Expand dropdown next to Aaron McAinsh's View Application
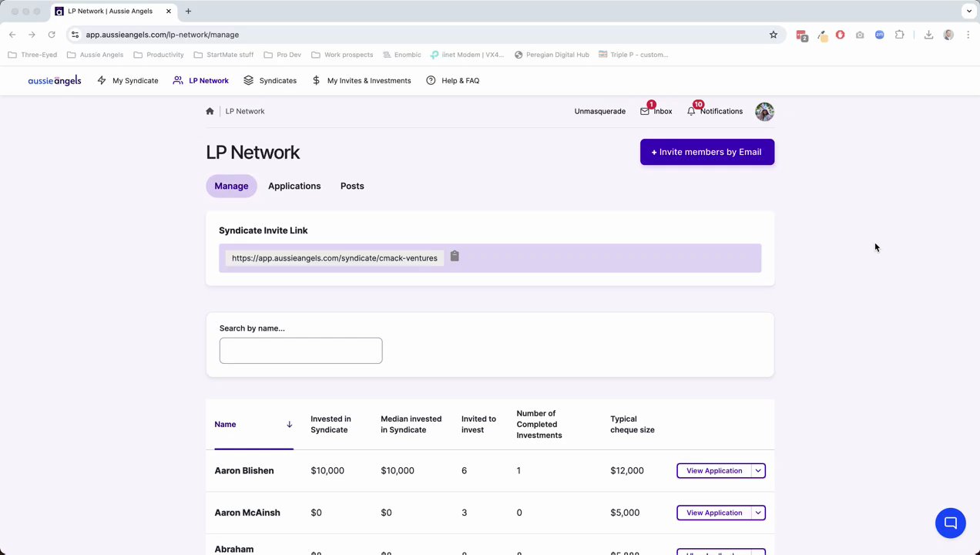The width and height of the screenshot is (980, 555). [x=758, y=513]
